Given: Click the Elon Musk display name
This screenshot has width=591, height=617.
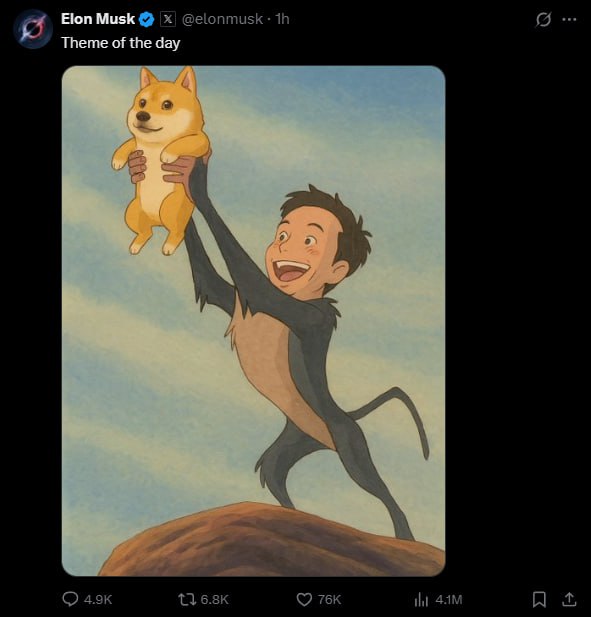Looking at the screenshot, I should pyautogui.click(x=98, y=19).
